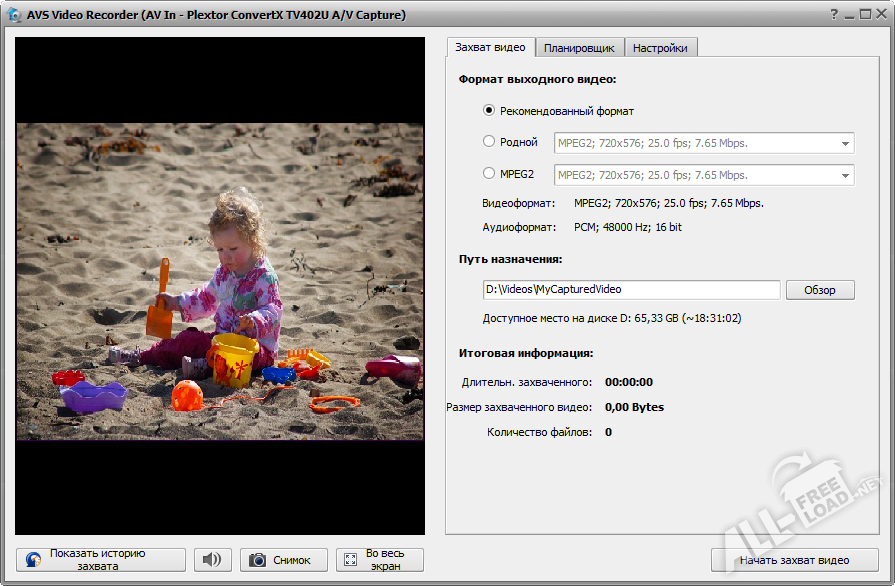Image resolution: width=895 pixels, height=586 pixels.
Task: Open the Настройки tab
Action: pos(660,46)
